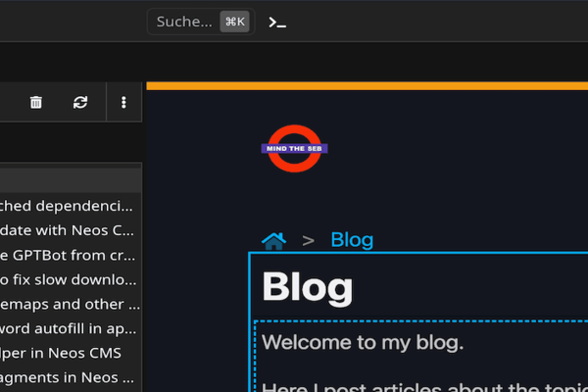Select tree item 'emaps and other ...'
The image size is (588, 392).
[70, 304]
